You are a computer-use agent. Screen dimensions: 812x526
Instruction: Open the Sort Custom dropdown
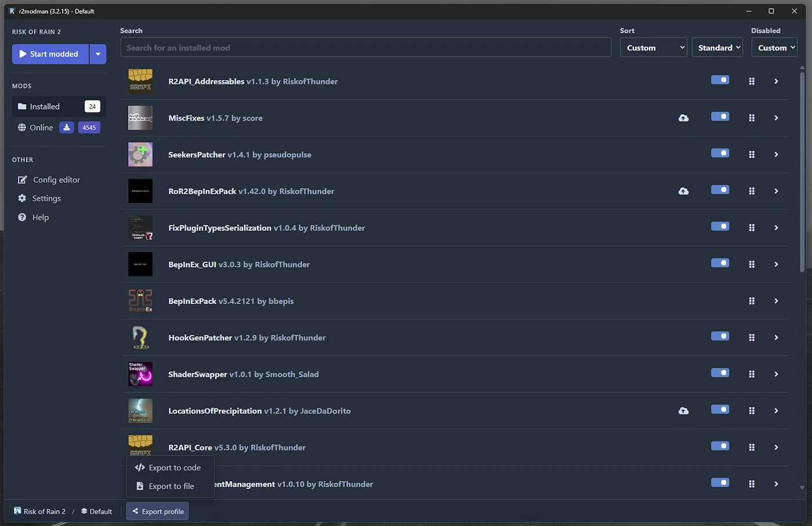point(654,48)
